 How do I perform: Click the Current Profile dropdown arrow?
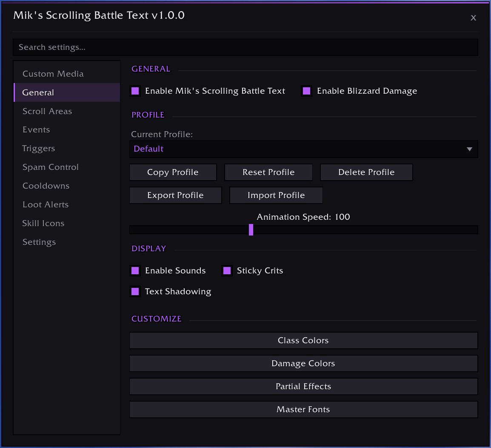pyautogui.click(x=469, y=149)
